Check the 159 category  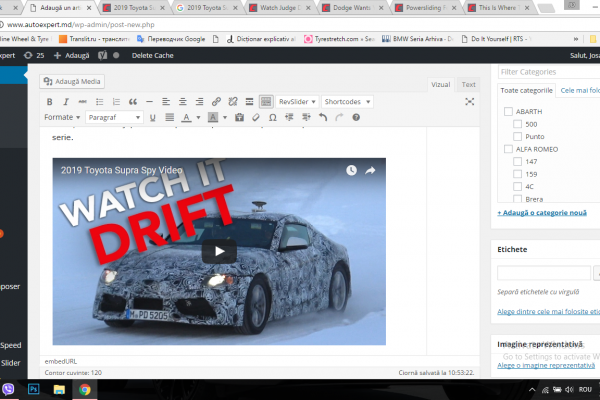pyautogui.click(x=517, y=174)
